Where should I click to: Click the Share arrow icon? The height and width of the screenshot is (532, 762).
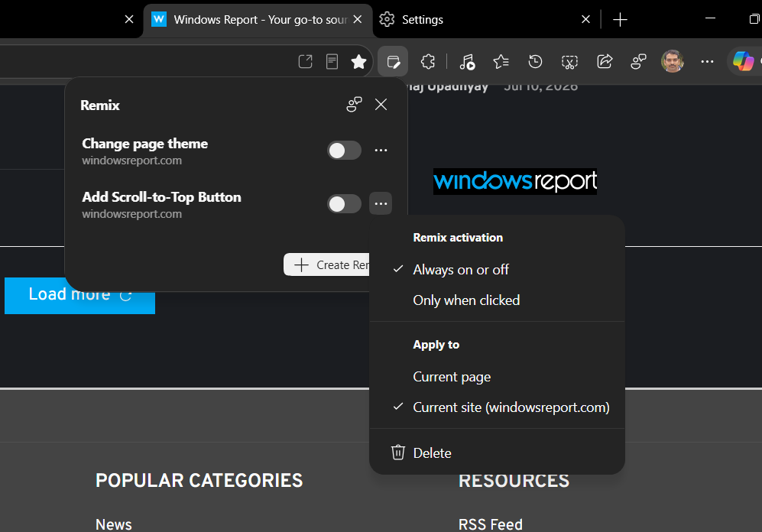[x=604, y=62]
